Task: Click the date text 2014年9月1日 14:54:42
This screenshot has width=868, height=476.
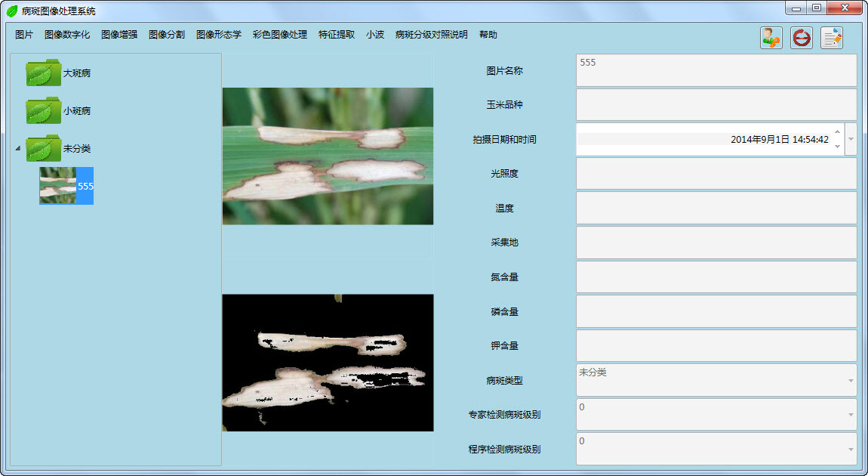Action: pos(780,140)
